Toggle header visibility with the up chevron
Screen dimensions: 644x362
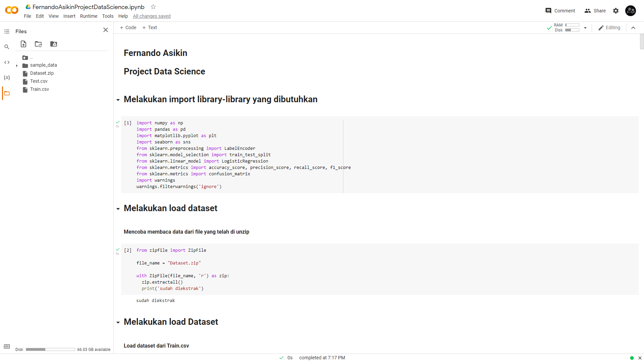(x=633, y=28)
